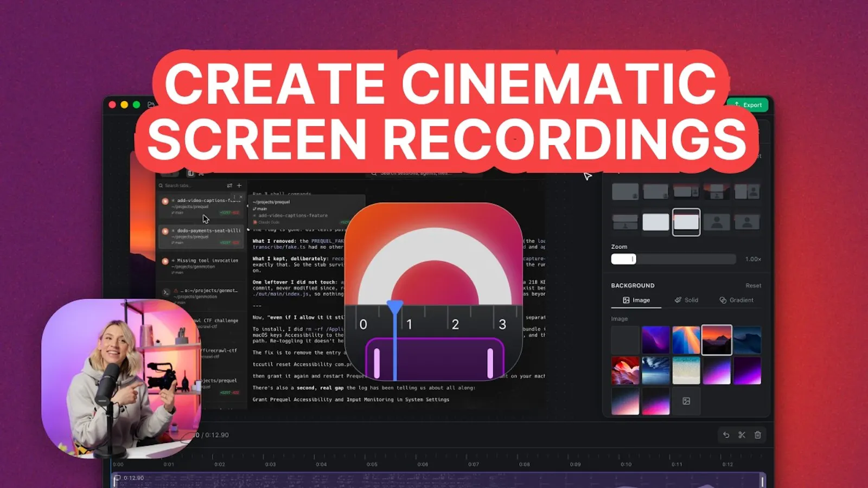Click the "What I kept, deliberately:" text

pos(290,259)
